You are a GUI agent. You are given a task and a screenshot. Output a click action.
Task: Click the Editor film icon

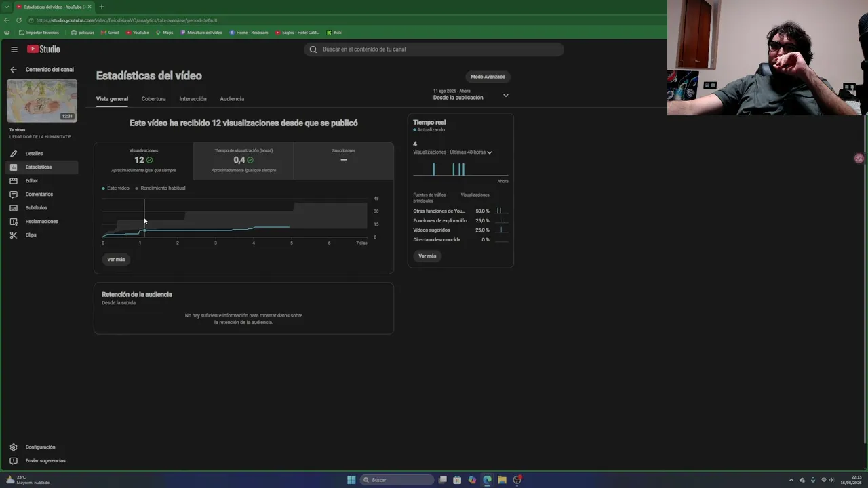(14, 181)
